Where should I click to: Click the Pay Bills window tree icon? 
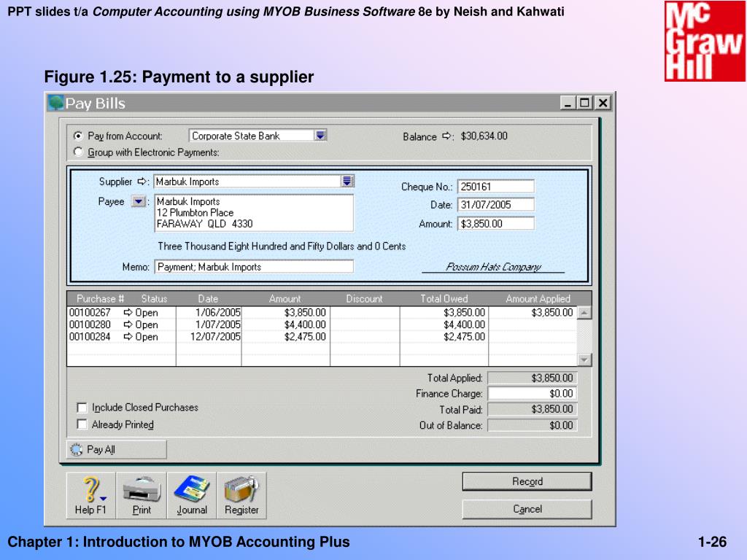click(x=55, y=103)
